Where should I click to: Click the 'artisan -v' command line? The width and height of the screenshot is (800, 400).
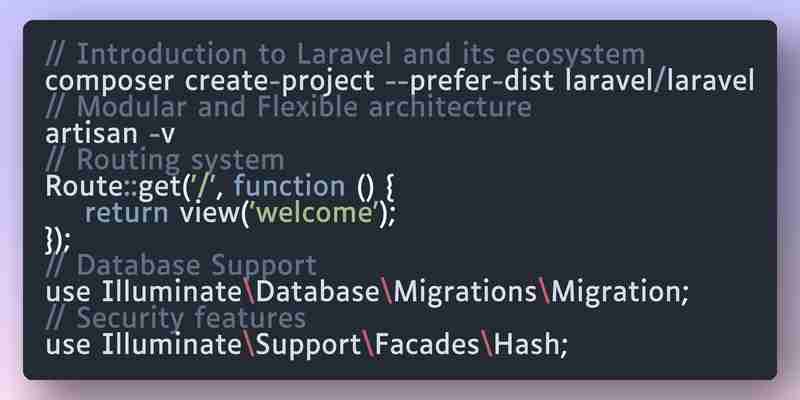(x=110, y=134)
